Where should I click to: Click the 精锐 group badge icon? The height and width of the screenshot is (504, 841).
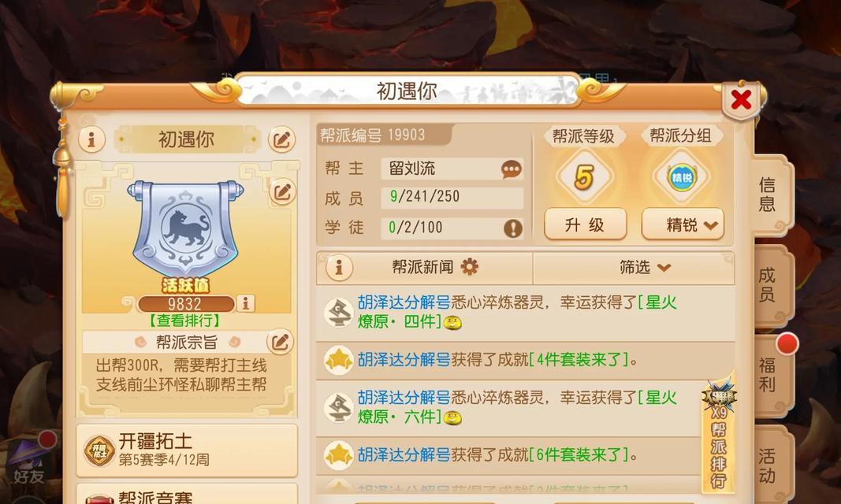pos(681,176)
